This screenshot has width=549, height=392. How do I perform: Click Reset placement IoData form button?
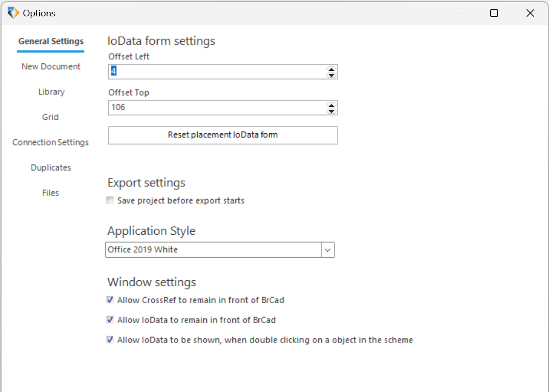click(x=223, y=135)
